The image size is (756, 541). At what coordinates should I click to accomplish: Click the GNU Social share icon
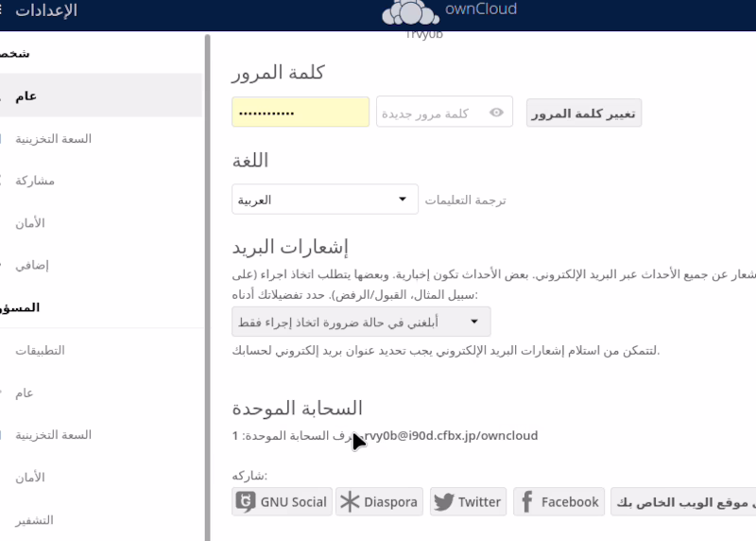[x=246, y=502]
